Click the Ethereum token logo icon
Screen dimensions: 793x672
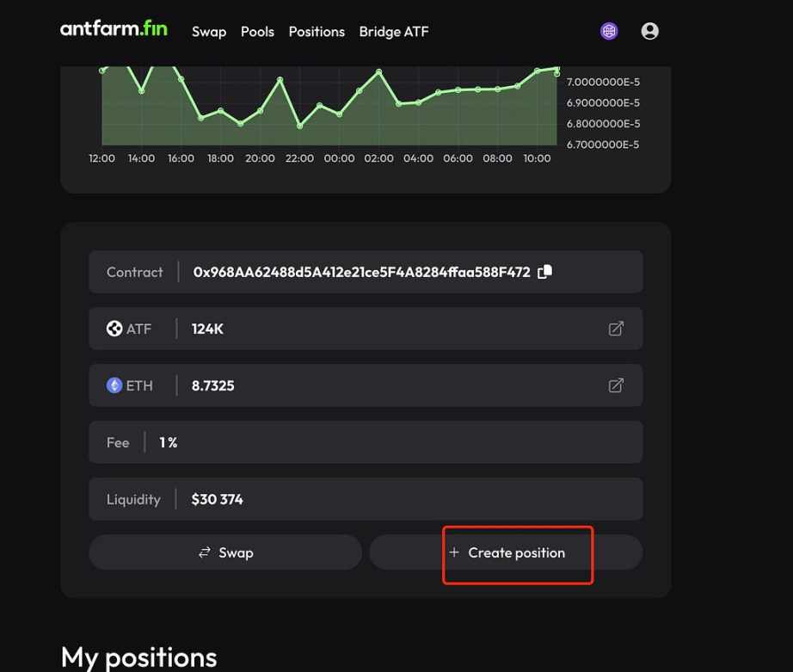114,385
